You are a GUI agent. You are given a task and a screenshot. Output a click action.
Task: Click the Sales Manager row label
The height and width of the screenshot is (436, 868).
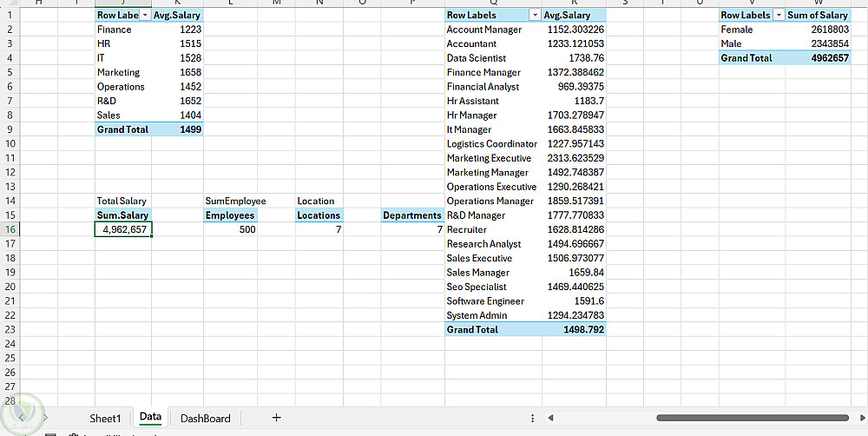493,273
